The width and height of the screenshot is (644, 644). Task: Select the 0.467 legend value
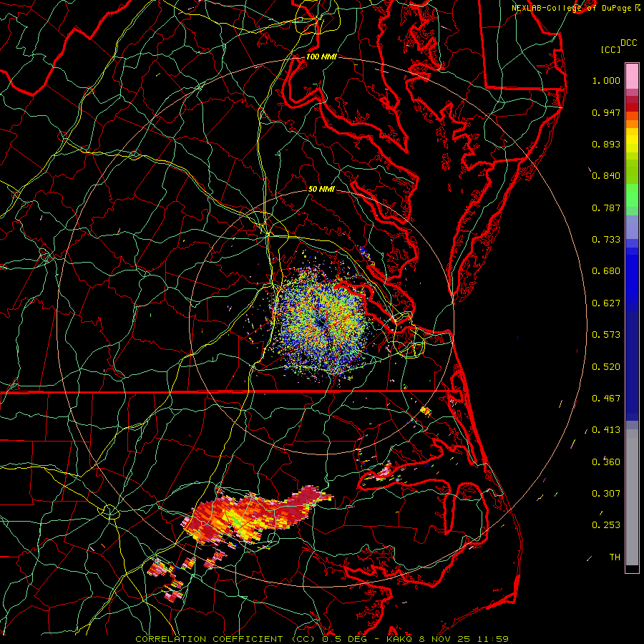(x=606, y=399)
